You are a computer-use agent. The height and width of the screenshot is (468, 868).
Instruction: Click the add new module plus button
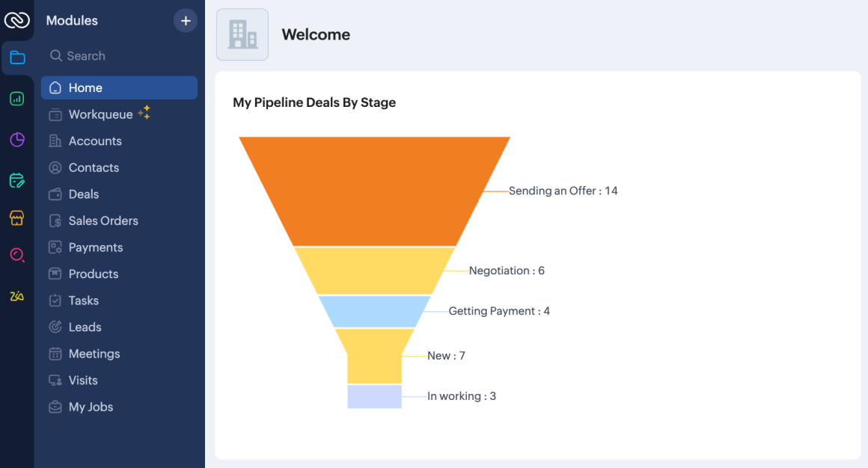click(186, 20)
